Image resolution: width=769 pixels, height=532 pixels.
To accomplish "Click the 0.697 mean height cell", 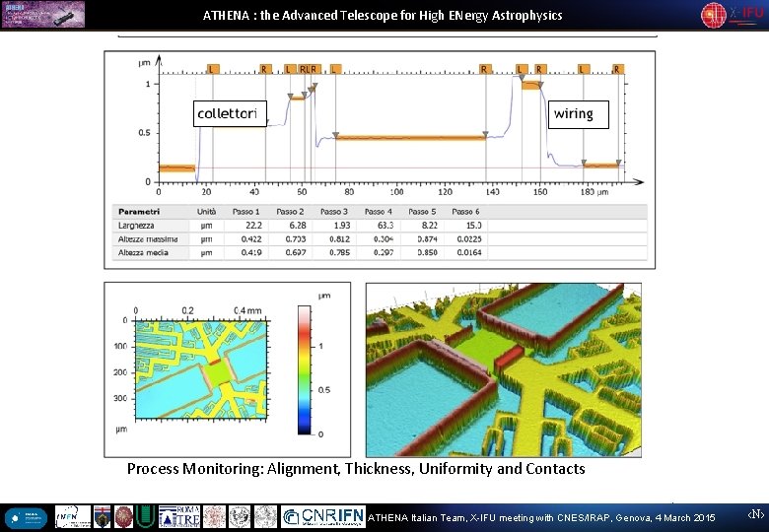I will pyautogui.click(x=295, y=253).
